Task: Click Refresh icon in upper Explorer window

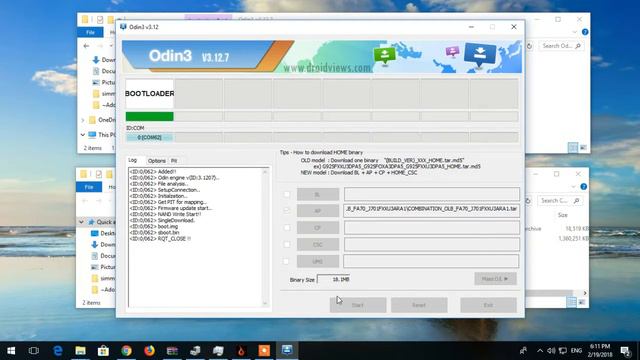Action: pos(529,46)
